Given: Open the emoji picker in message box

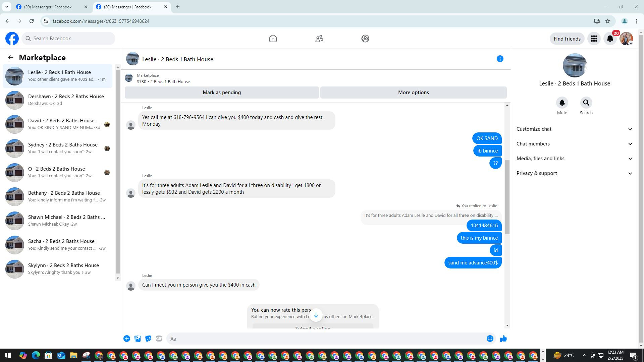Looking at the screenshot, I should tap(490, 339).
